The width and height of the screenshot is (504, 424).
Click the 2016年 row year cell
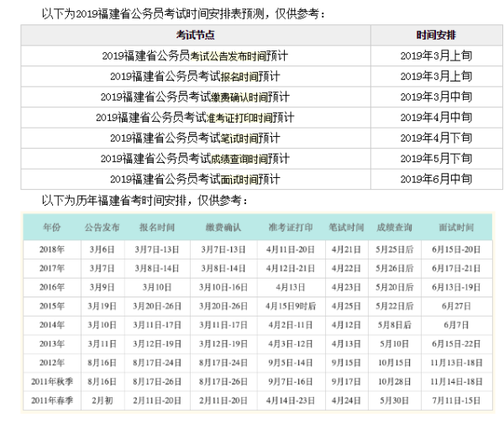pyautogui.click(x=52, y=287)
